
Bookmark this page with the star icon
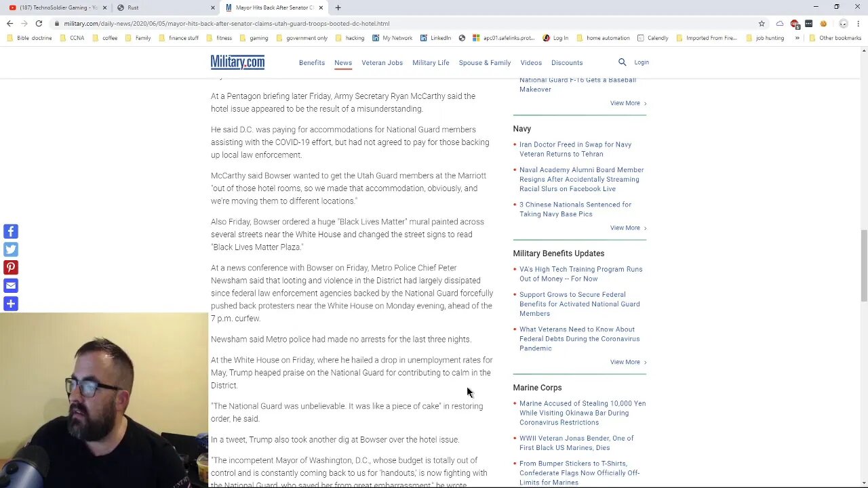[x=762, y=23]
